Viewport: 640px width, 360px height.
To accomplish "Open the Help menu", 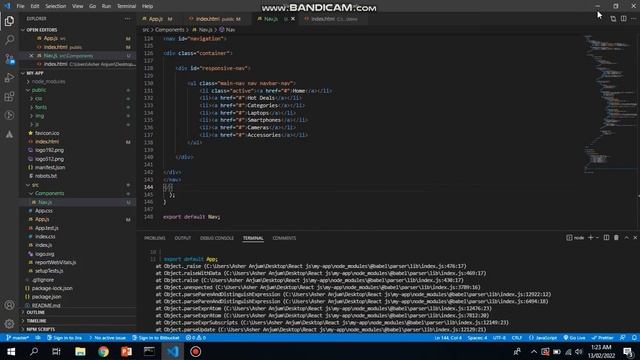I will click(147, 6).
